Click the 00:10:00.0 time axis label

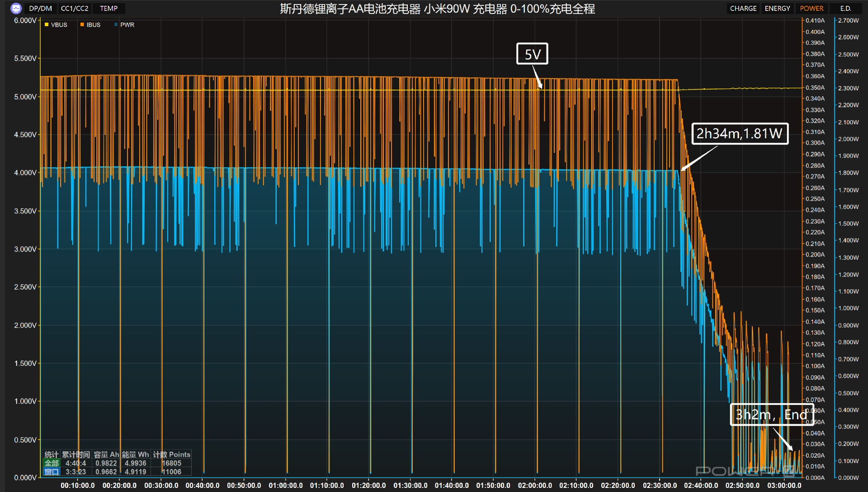[x=78, y=486]
